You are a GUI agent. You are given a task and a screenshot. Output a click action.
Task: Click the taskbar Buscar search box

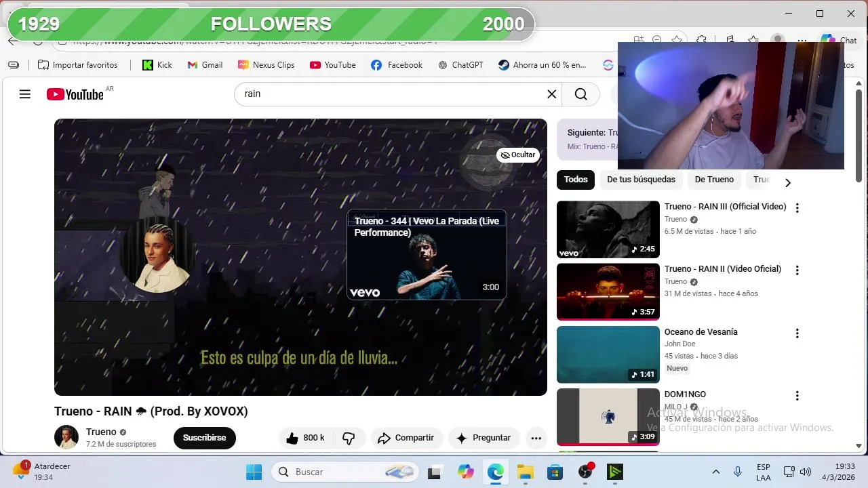pyautogui.click(x=345, y=472)
